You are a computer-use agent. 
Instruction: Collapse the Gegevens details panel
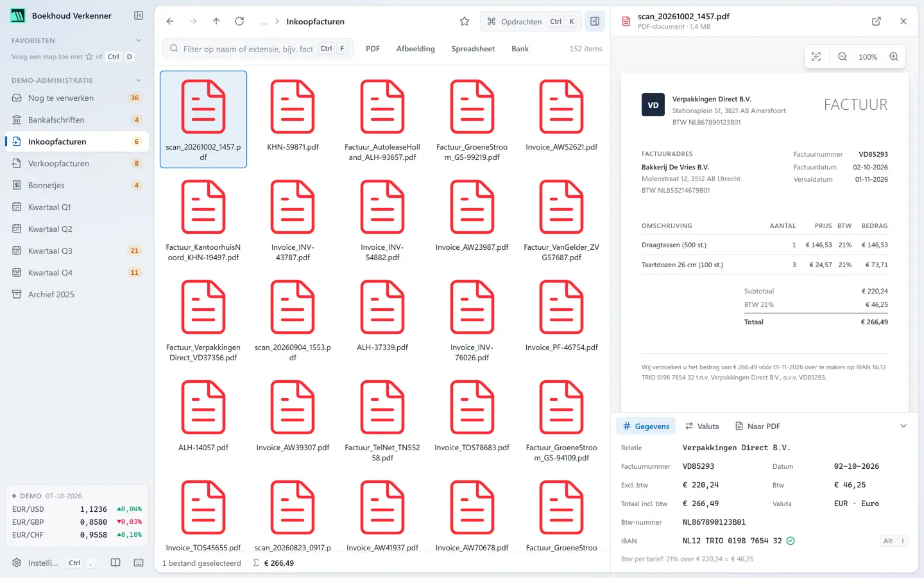pos(903,426)
